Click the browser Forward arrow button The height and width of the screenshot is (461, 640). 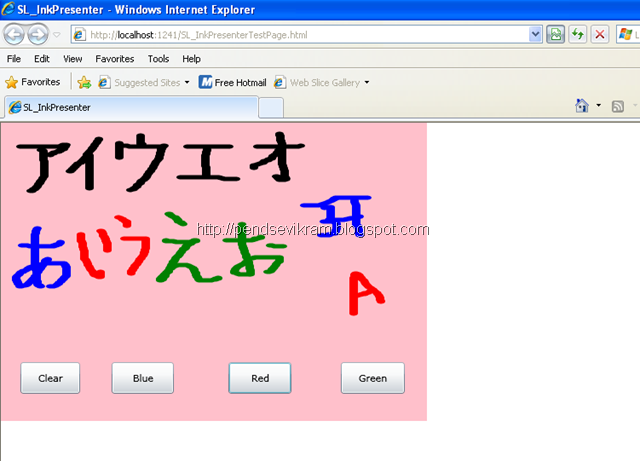(38, 35)
